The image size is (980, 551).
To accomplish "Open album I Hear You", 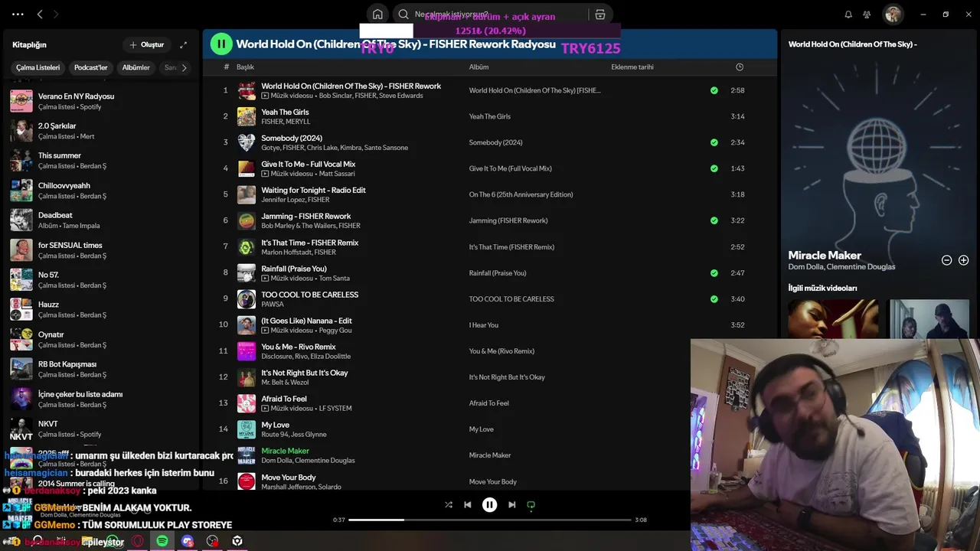I will click(x=484, y=325).
